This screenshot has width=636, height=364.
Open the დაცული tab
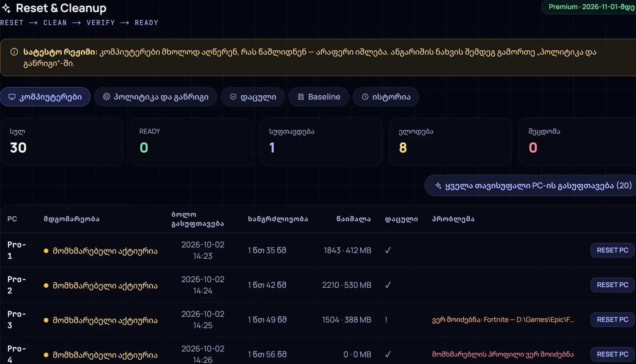tap(253, 97)
